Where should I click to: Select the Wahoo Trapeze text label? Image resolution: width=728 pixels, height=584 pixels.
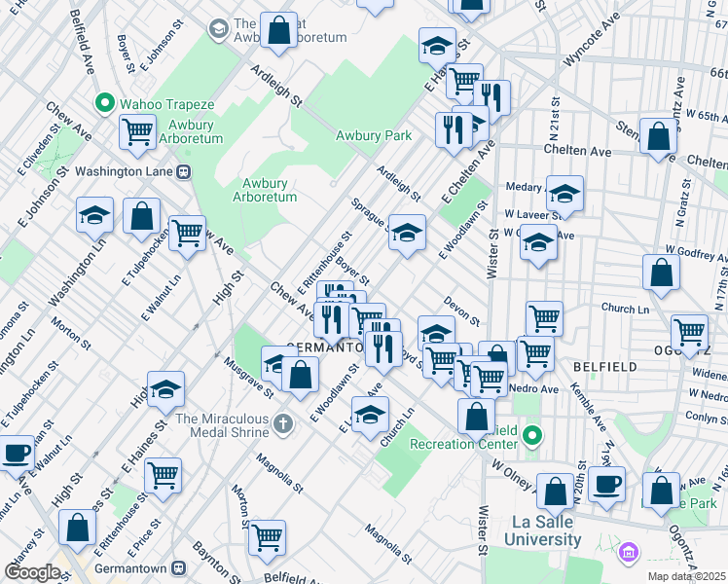(167, 104)
